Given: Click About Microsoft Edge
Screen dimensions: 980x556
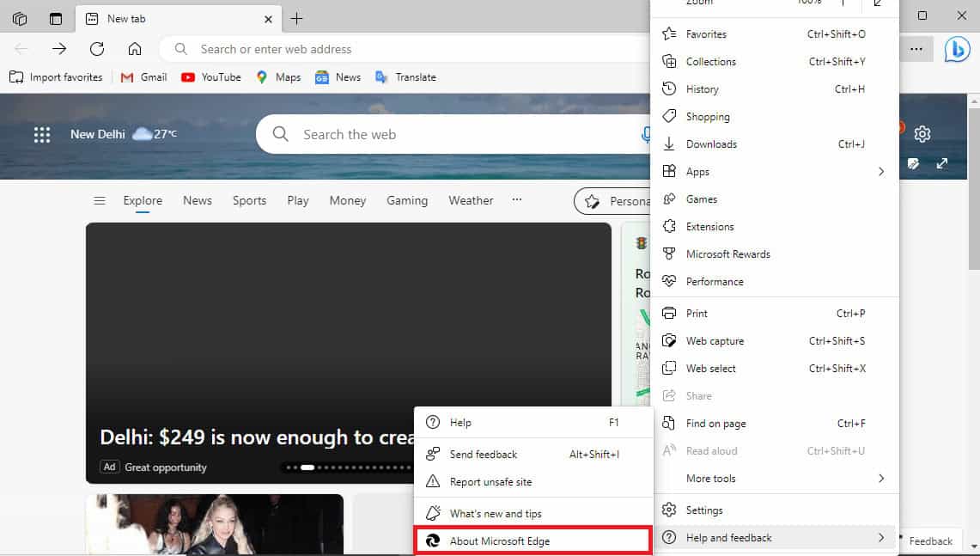Looking at the screenshot, I should 533,541.
